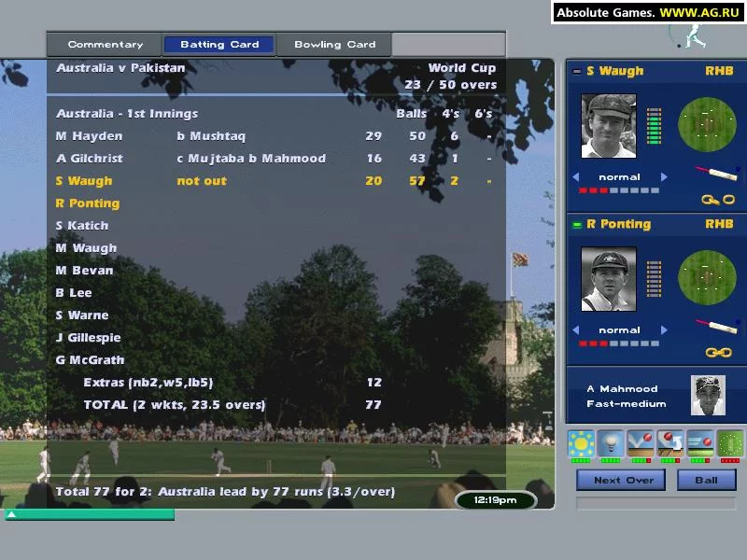Click S Waugh's confidence level meter
The height and width of the screenshot is (560, 747).
[654, 126]
